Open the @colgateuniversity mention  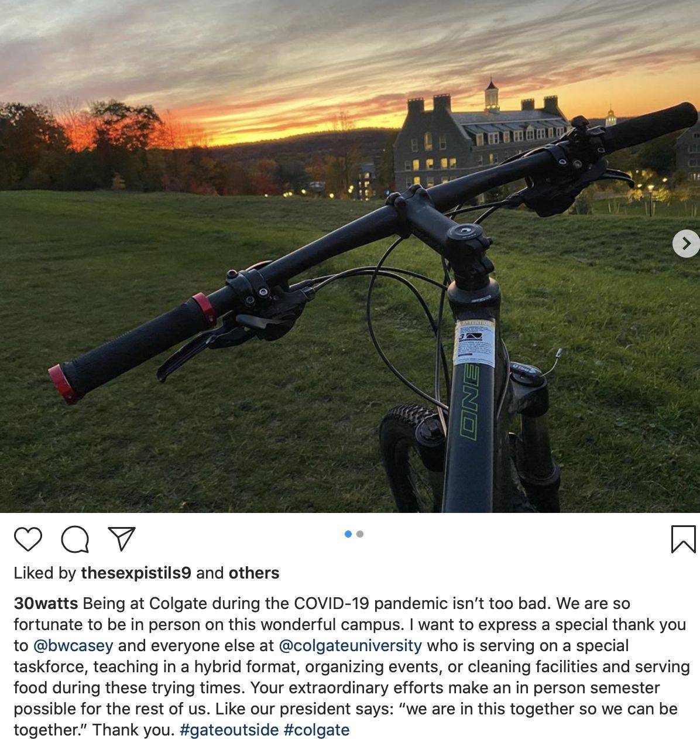(351, 646)
